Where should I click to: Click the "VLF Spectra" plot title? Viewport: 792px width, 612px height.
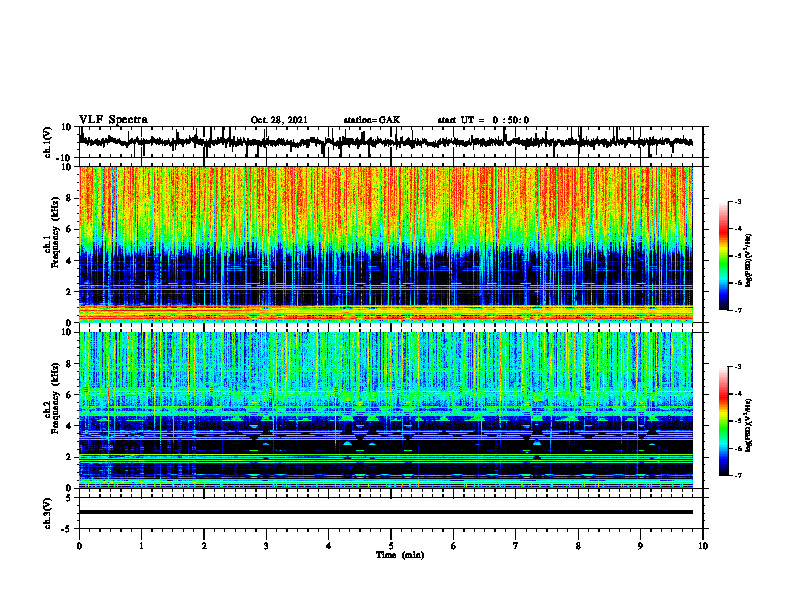[x=113, y=120]
